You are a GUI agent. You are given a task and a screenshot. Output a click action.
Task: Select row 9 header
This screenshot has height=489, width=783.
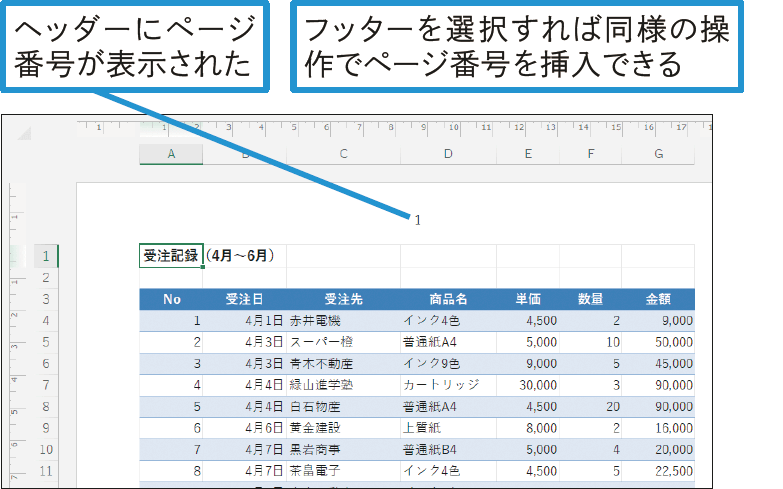tap(46, 428)
